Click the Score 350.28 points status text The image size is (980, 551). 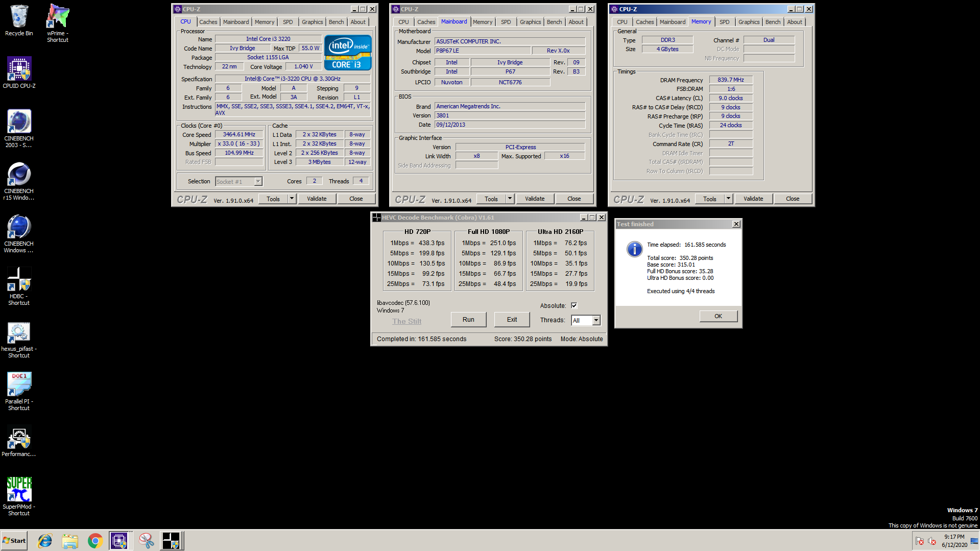coord(523,339)
